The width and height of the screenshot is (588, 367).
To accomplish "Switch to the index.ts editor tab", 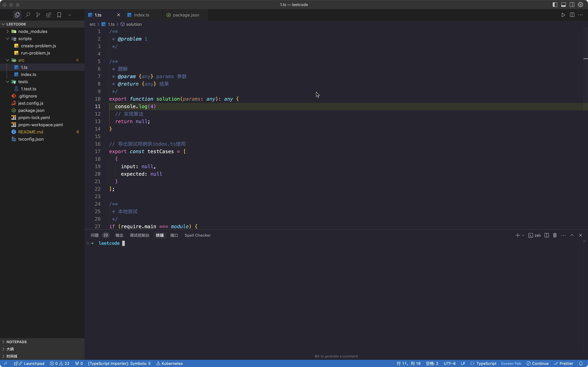I will tap(141, 15).
